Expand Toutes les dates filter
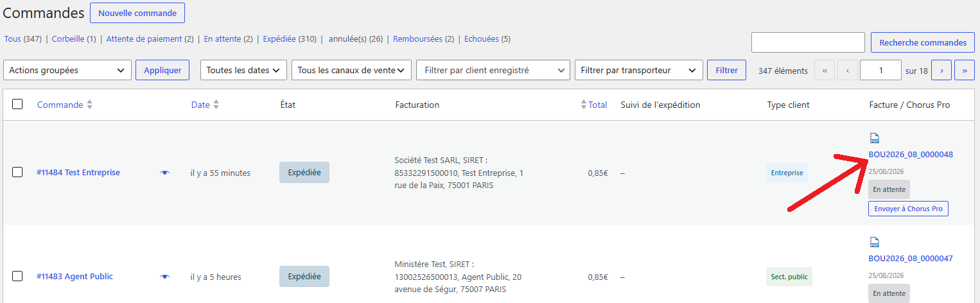Image resolution: width=980 pixels, height=303 pixels. tap(244, 71)
